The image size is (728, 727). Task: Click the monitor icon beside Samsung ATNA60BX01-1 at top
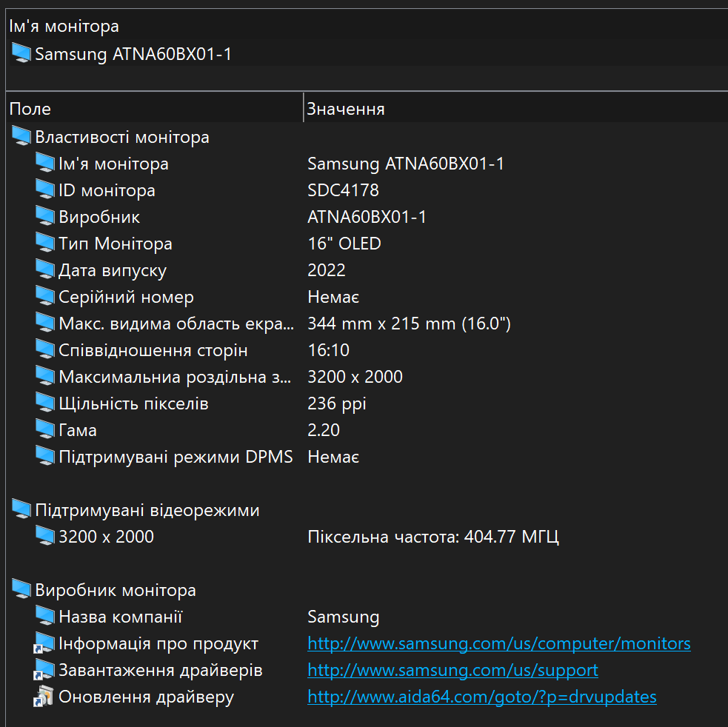(21, 54)
